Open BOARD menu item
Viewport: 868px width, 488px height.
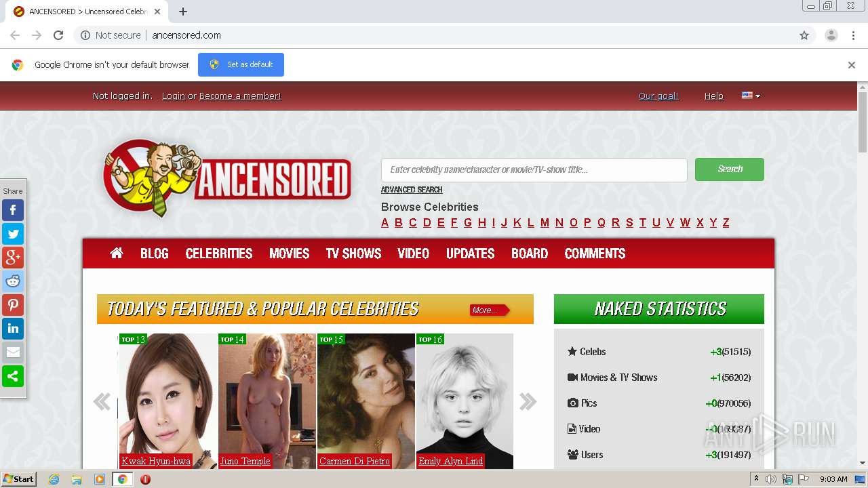[530, 253]
